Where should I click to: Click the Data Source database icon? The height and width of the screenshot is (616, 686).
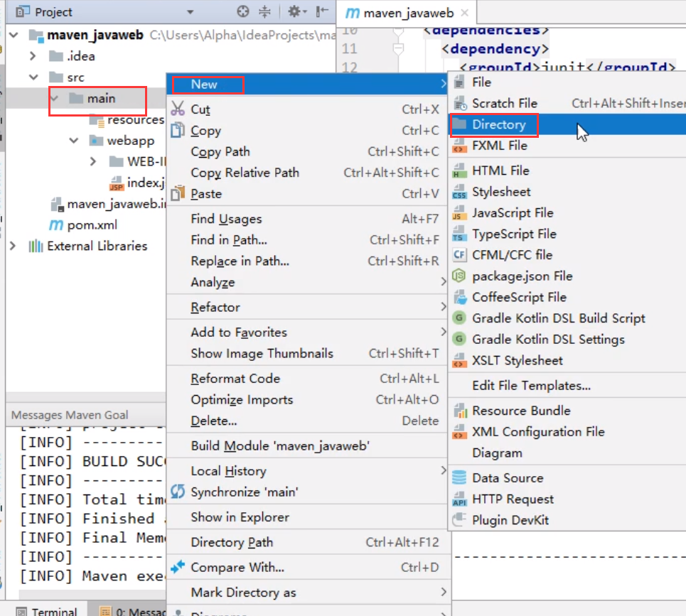(459, 477)
